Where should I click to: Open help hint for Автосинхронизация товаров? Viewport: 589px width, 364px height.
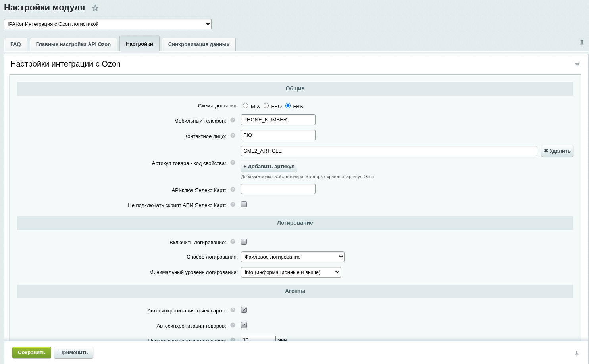coord(233,325)
